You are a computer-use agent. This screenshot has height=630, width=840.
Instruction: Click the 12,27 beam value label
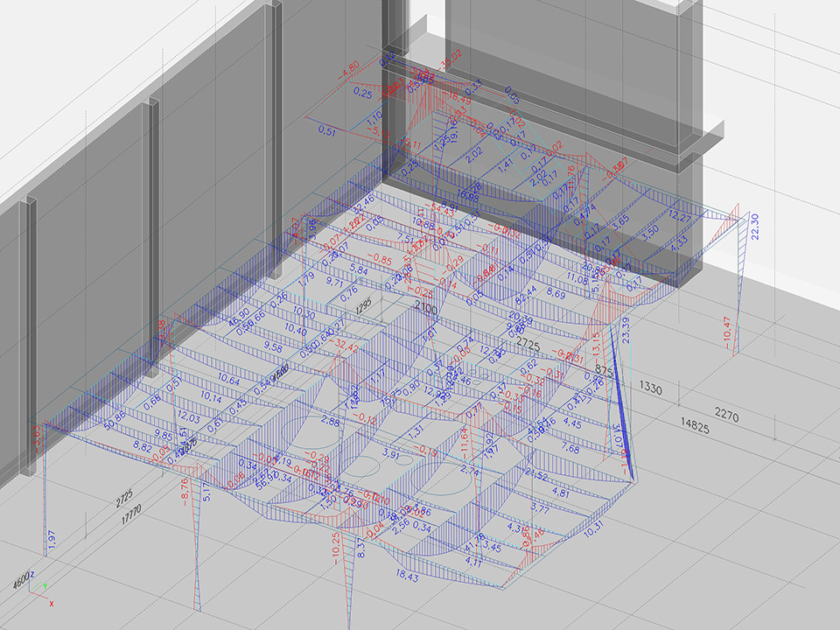[x=679, y=216]
